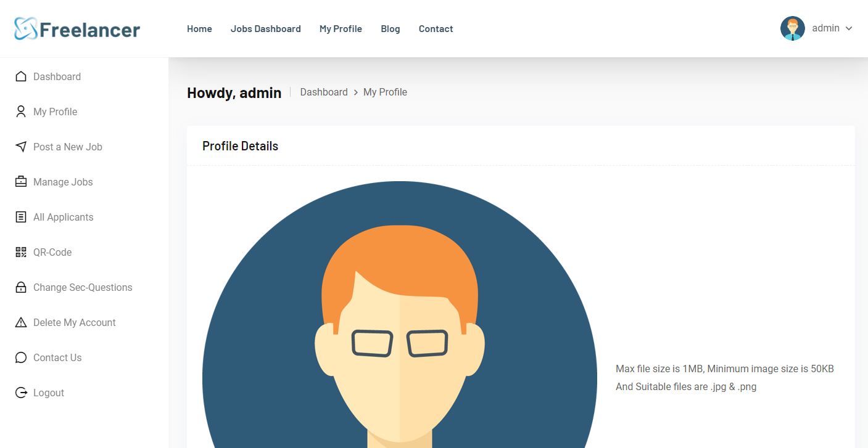Click the Manage Jobs briefcase icon
This screenshot has height=448, width=868.
tap(21, 182)
